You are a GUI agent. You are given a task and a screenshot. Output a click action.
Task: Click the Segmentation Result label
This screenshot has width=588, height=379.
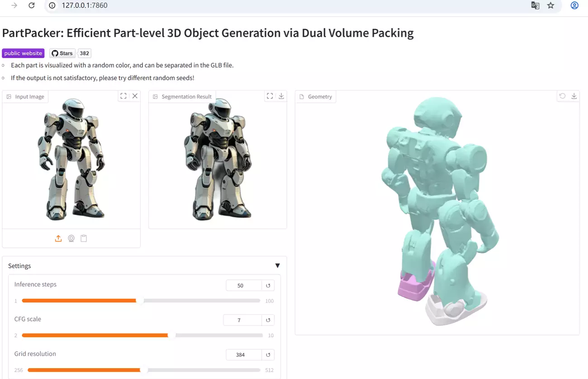(182, 96)
